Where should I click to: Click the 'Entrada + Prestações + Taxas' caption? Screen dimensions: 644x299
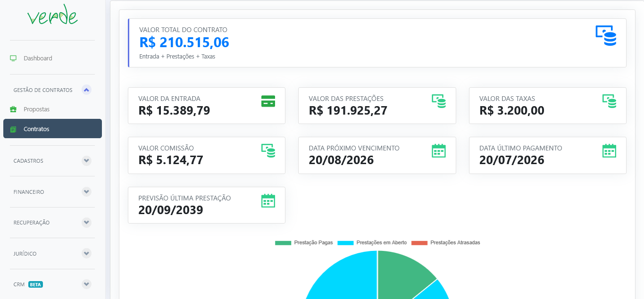[x=177, y=57]
